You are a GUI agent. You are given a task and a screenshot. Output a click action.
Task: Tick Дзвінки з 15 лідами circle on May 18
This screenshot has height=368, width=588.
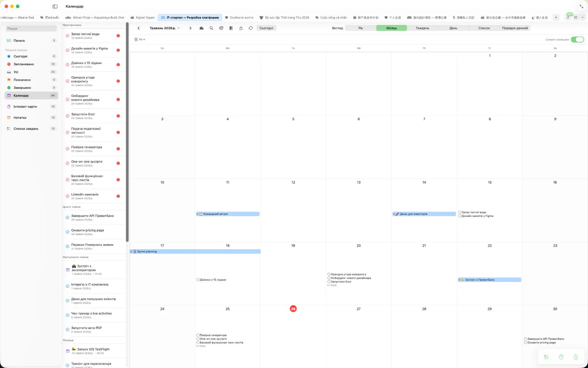click(x=198, y=280)
